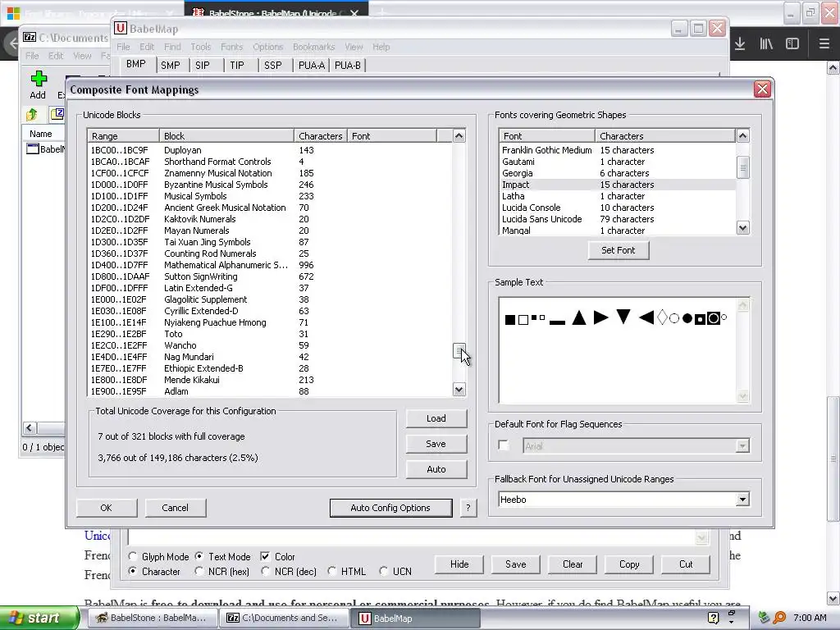This screenshot has width=840, height=630.
Task: Switch to C:\Documents taskbar item
Action: (x=283, y=618)
